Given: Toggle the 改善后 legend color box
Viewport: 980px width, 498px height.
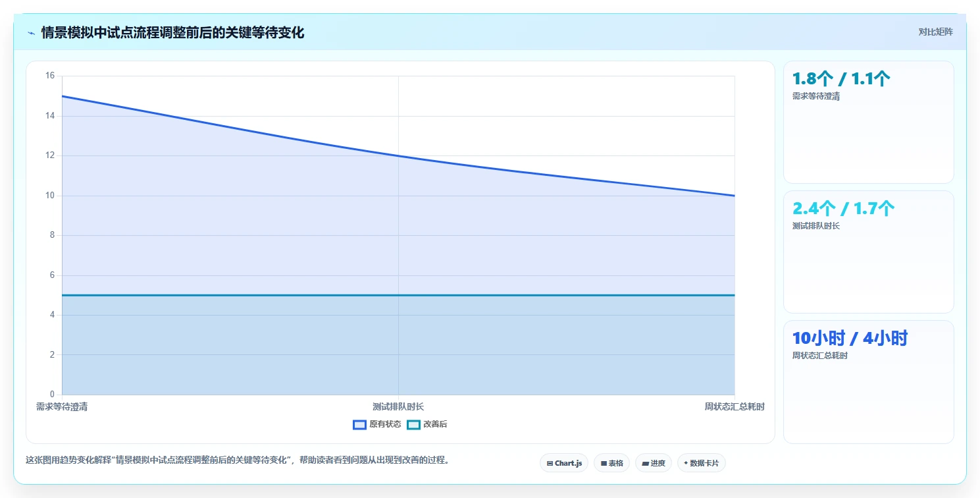Looking at the screenshot, I should click(x=413, y=425).
